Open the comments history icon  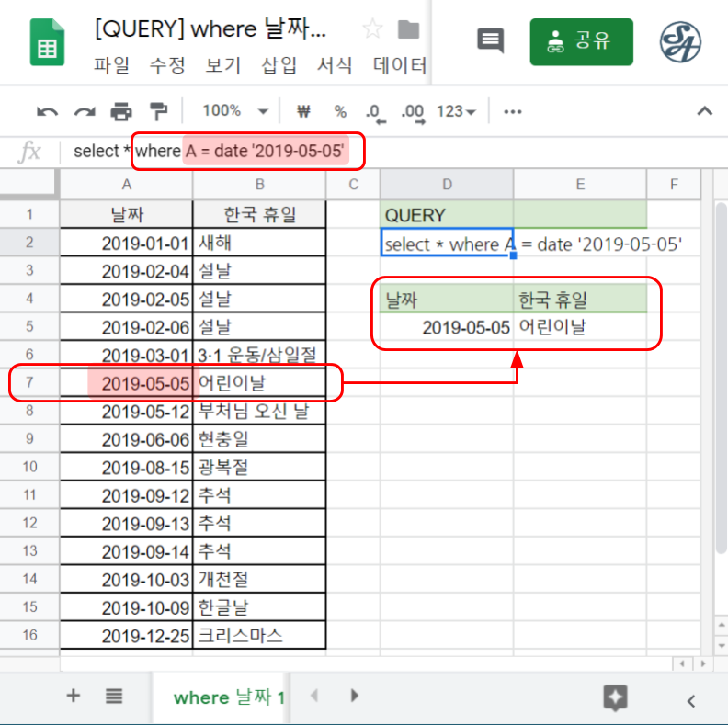click(490, 40)
